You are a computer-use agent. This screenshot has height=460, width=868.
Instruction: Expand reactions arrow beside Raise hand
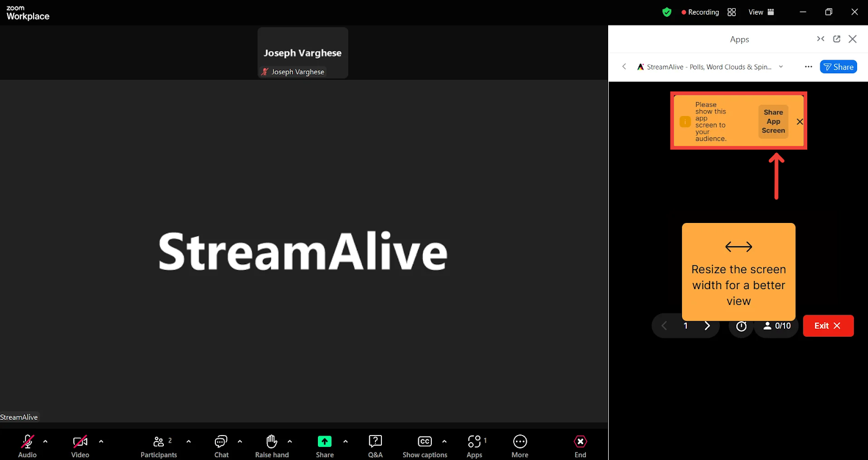coord(290,442)
